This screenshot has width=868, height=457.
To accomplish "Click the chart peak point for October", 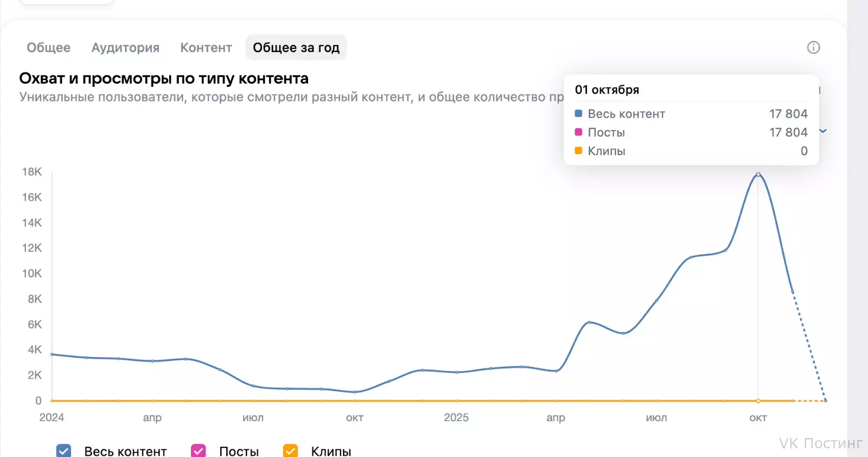I will (758, 174).
